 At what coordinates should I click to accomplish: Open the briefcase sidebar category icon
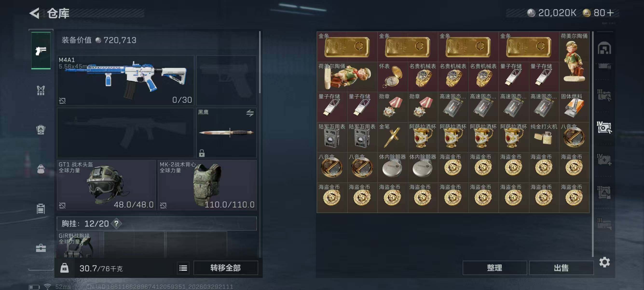point(41,248)
